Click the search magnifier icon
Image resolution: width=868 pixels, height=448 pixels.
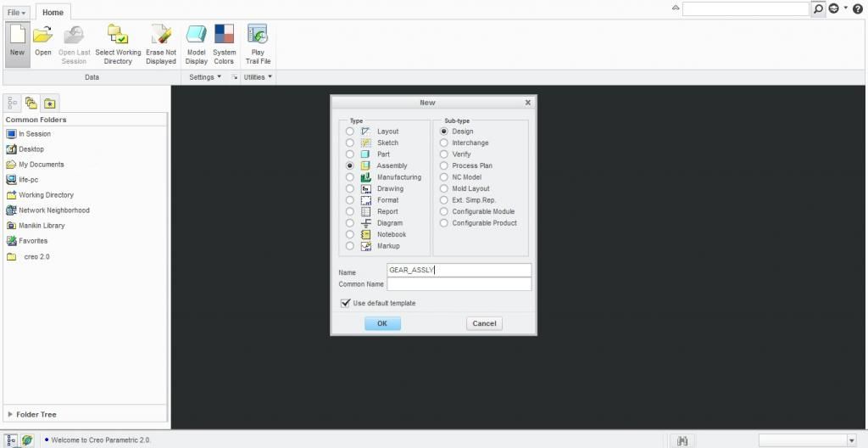(x=818, y=8)
